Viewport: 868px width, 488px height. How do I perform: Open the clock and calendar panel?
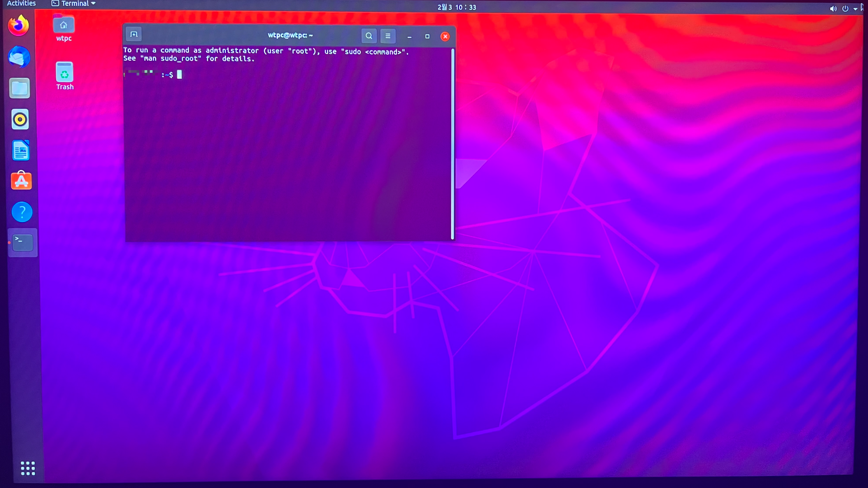[457, 7]
